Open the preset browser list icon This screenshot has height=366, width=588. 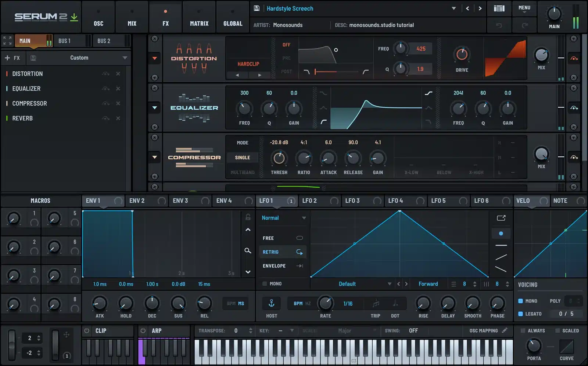pos(499,8)
